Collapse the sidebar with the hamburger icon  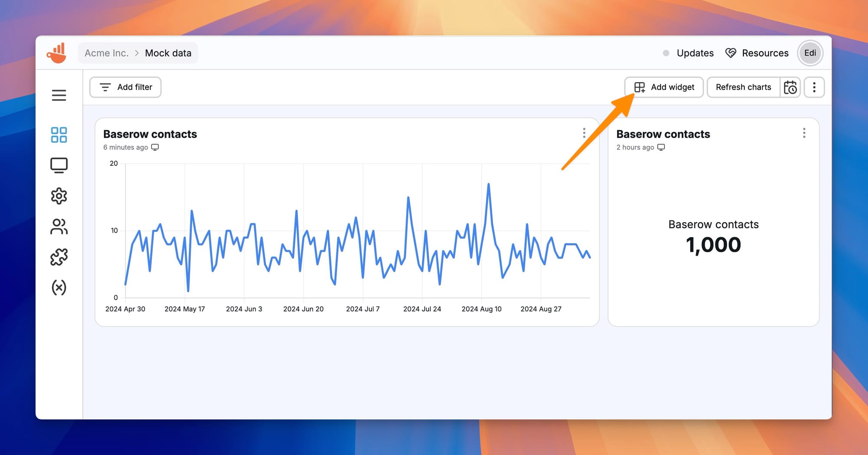59,95
